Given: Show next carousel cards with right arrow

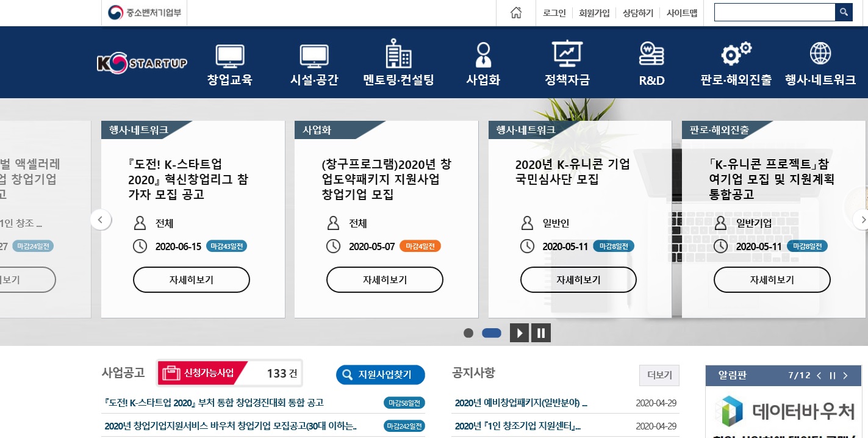Looking at the screenshot, I should [x=861, y=220].
